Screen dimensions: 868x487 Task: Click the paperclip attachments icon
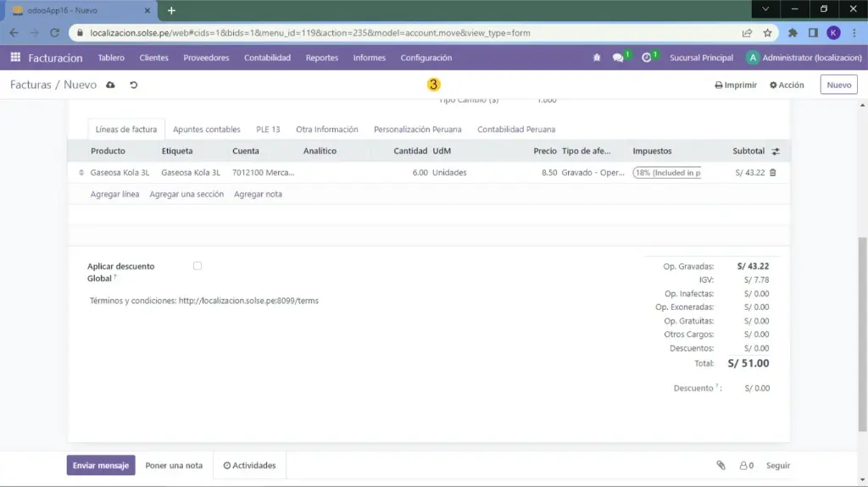click(721, 465)
